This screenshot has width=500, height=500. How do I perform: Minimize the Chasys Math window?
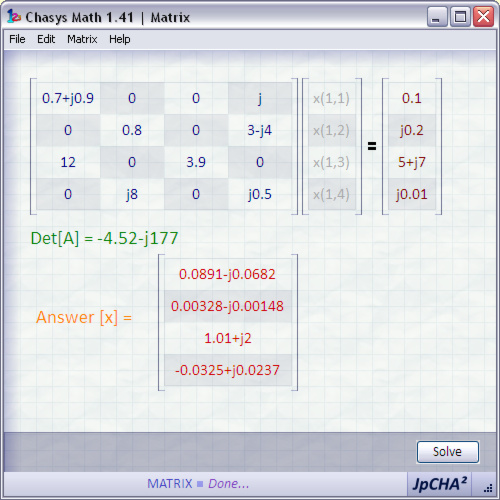pyautogui.click(x=437, y=17)
